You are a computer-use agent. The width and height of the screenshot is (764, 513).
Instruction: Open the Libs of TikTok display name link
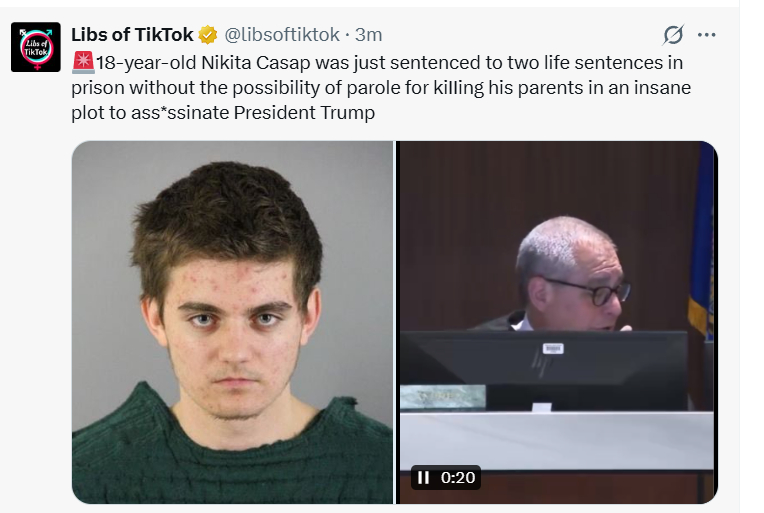[x=132, y=35]
